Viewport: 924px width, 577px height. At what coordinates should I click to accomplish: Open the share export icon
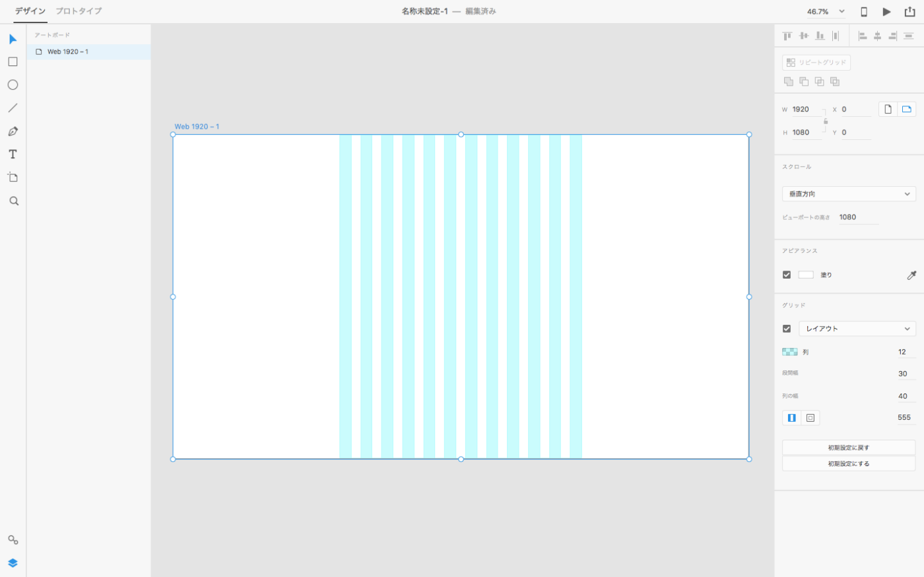(x=909, y=11)
